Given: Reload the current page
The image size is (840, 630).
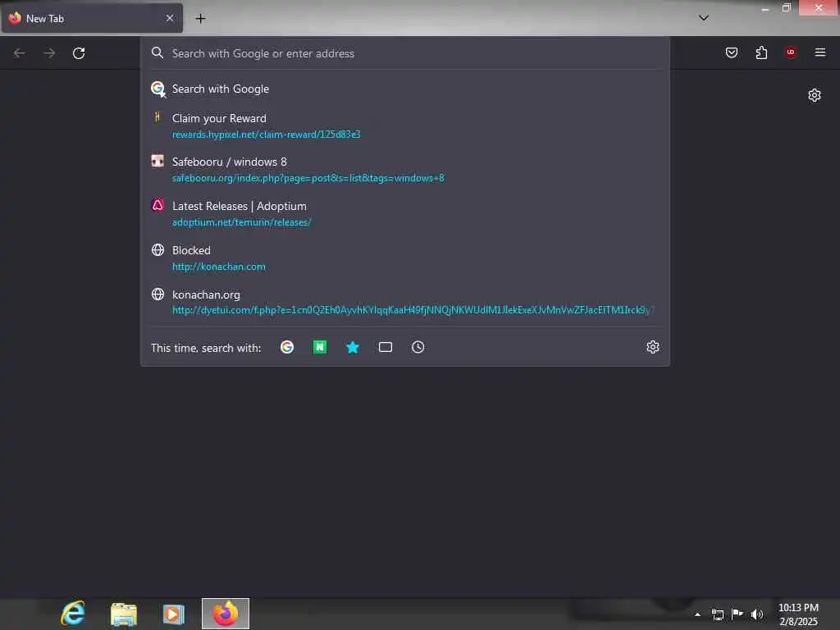Looking at the screenshot, I should pos(79,53).
